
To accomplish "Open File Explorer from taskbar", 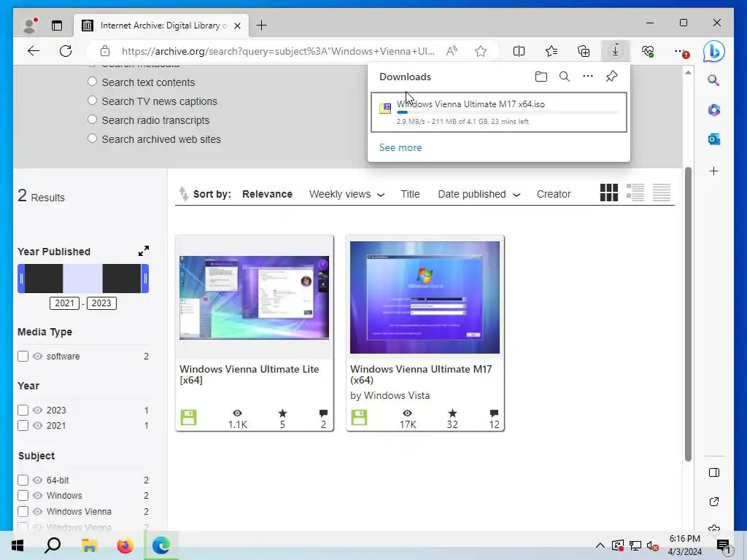I will (89, 545).
